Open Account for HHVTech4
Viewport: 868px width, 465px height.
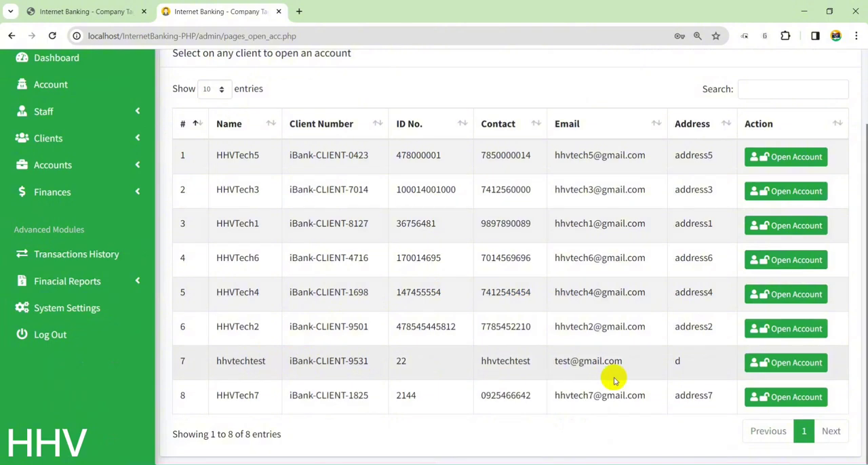coord(786,294)
